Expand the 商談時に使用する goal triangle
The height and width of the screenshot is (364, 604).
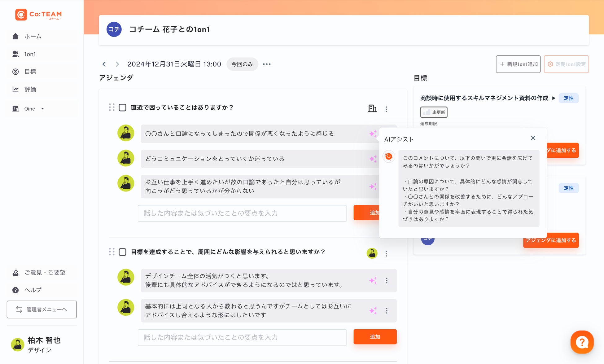click(554, 98)
